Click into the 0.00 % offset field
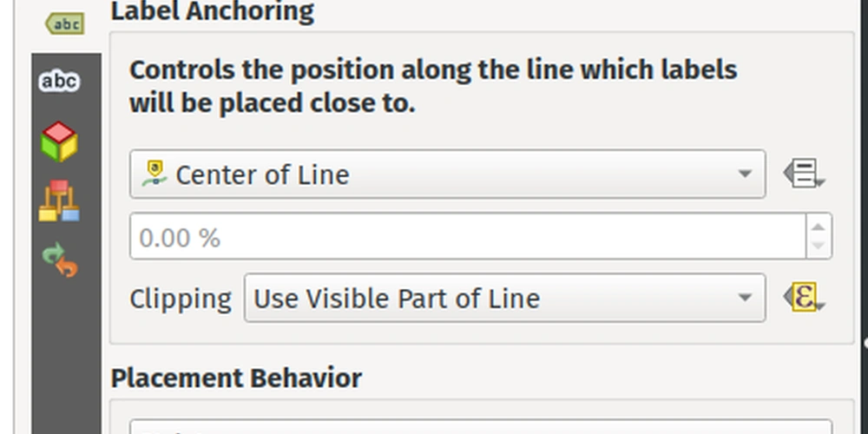 pos(468,236)
